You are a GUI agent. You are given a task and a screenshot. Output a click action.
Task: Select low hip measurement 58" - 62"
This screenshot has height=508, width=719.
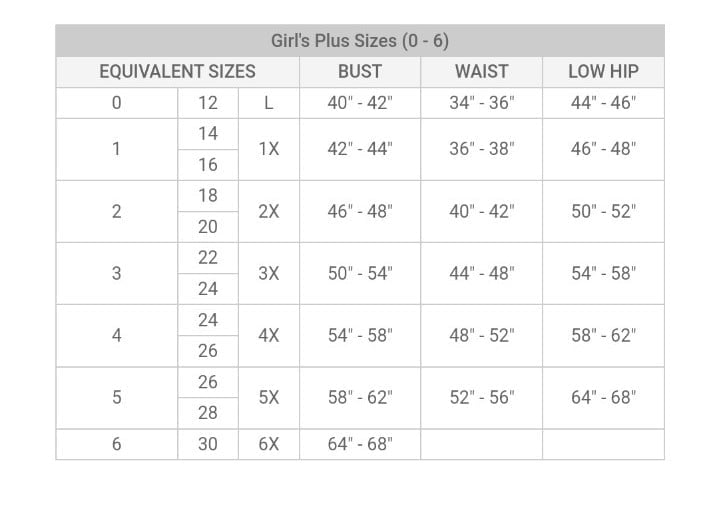point(603,335)
